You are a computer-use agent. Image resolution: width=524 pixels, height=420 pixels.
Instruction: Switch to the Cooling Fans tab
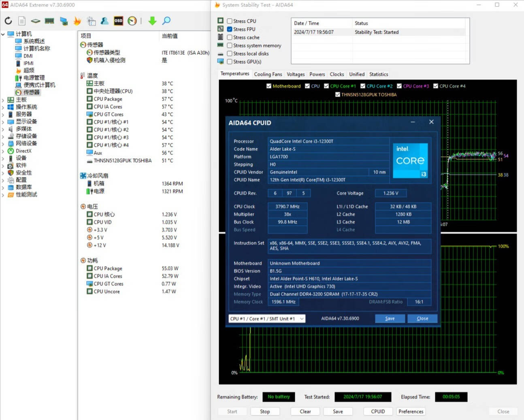(x=268, y=74)
